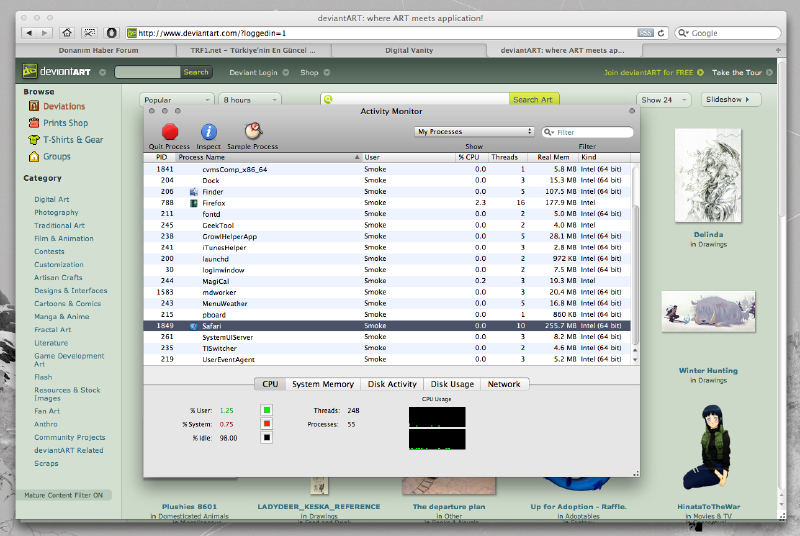The image size is (800, 536).
Task: Open the Digital Art category link
Action: click(x=52, y=199)
